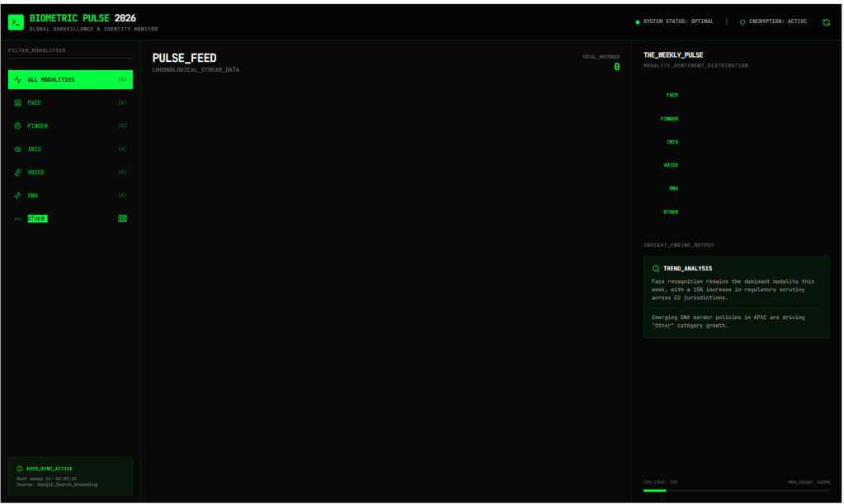Click the TOTAL_RECORDS counter value
This screenshot has height=504, width=844.
pos(616,67)
